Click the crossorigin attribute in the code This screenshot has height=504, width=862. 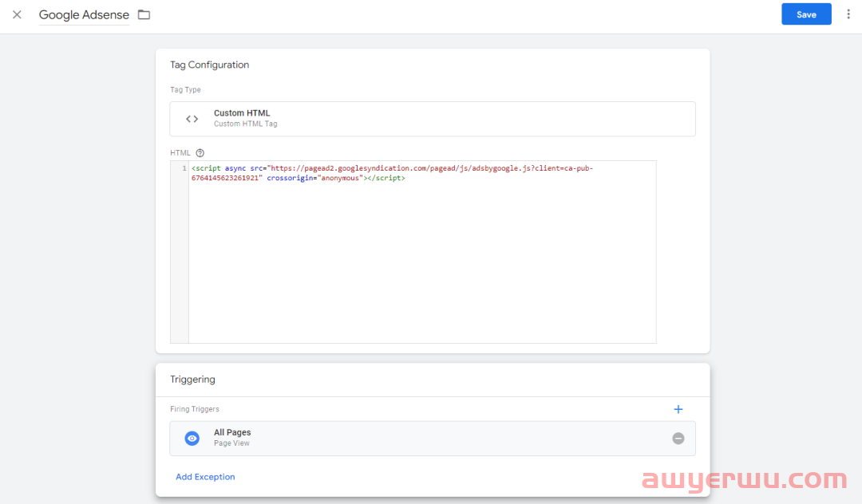(291, 179)
